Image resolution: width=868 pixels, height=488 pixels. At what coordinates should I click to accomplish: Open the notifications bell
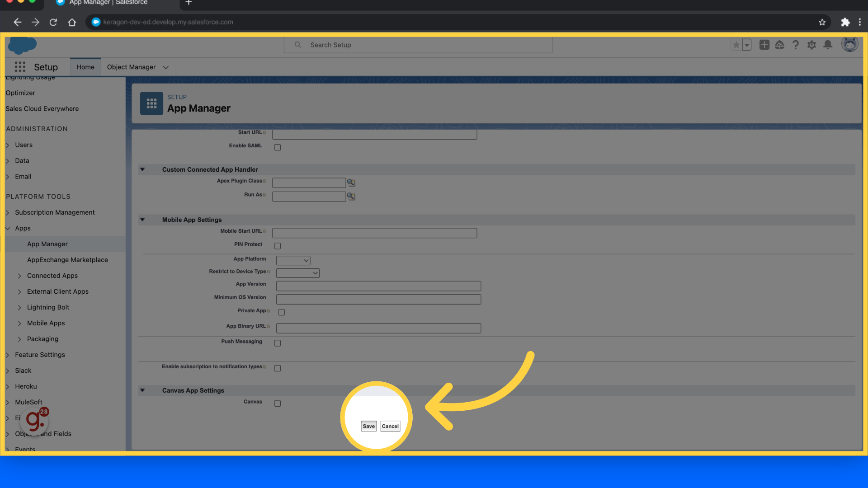pos(828,45)
